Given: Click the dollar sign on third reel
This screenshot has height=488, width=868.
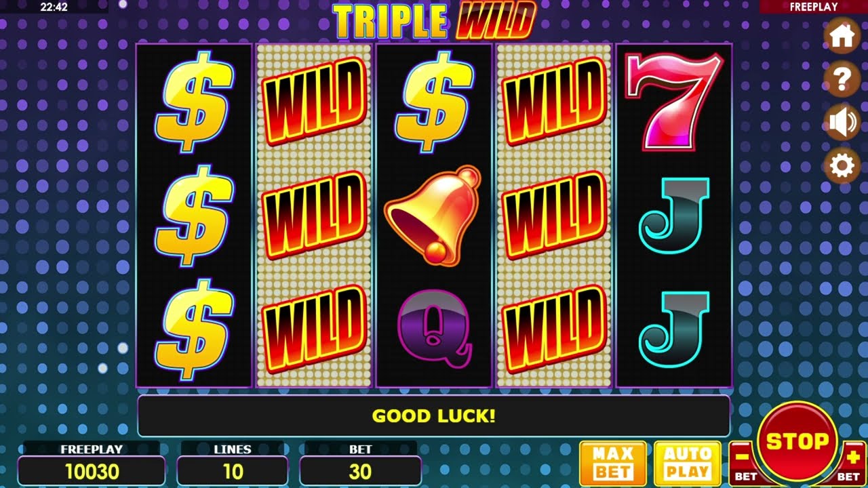Looking at the screenshot, I should pos(434,100).
